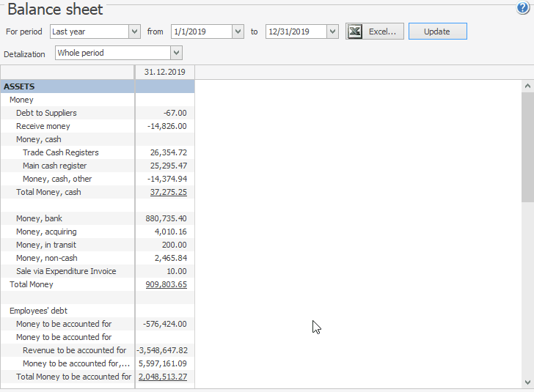Expand the Detalization dropdown
The height and width of the screenshot is (392, 534).
(176, 53)
